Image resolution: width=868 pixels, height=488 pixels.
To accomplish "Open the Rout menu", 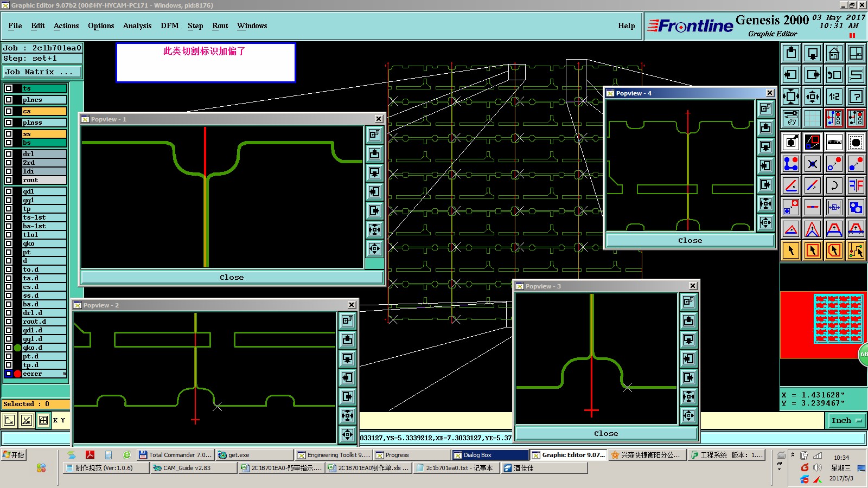I will tap(220, 25).
